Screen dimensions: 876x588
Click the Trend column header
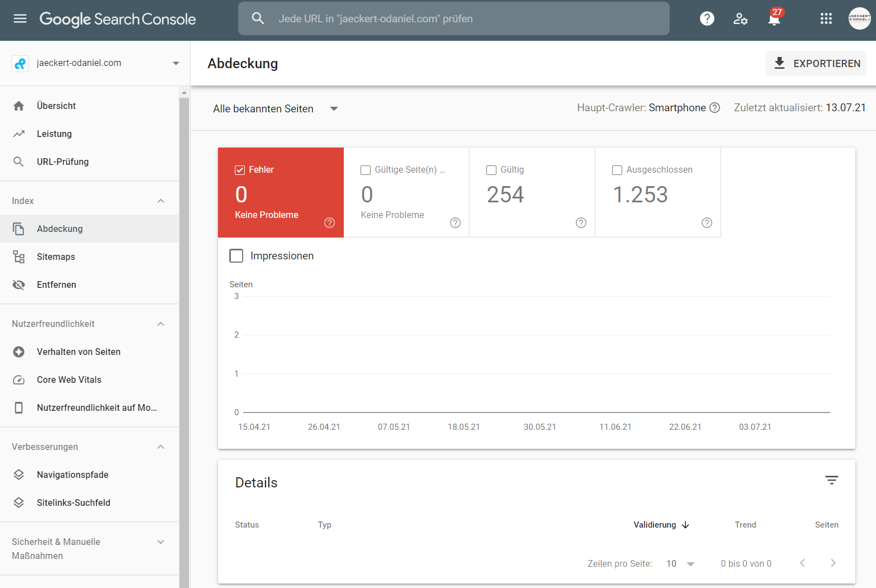point(745,525)
